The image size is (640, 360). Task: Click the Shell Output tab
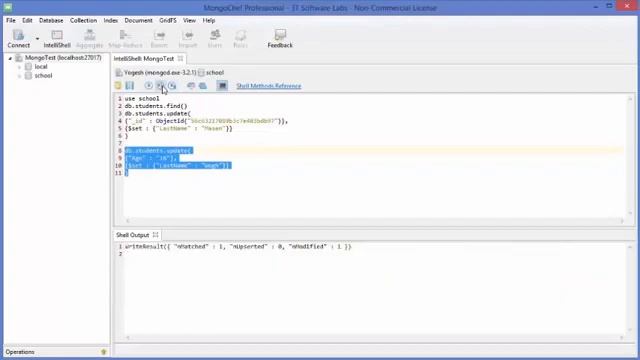133,235
